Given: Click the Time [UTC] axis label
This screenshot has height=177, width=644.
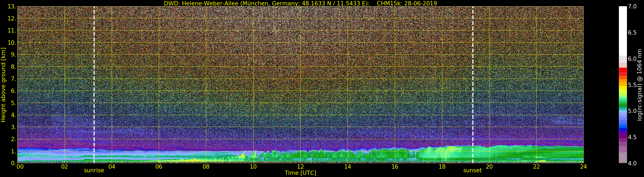Looking at the screenshot, I should click(x=300, y=173).
